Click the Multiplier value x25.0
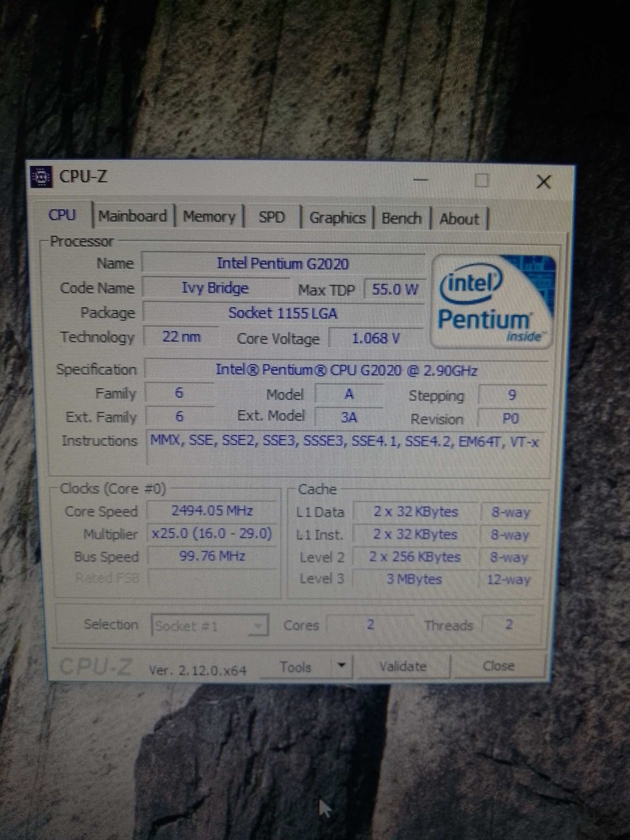The width and height of the screenshot is (630, 840). pos(212,534)
